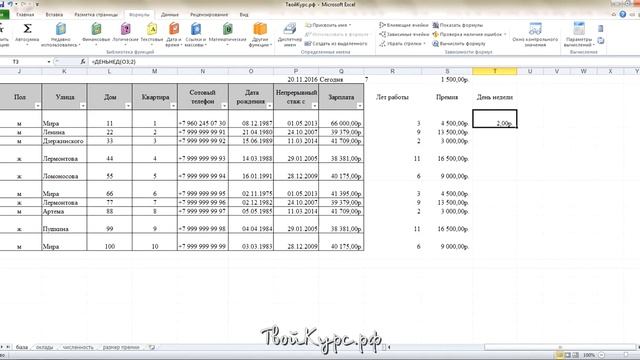This screenshot has height=360, width=640.
Task: Trace dependent cells (Зависимые ячейки)
Action: click(404, 35)
